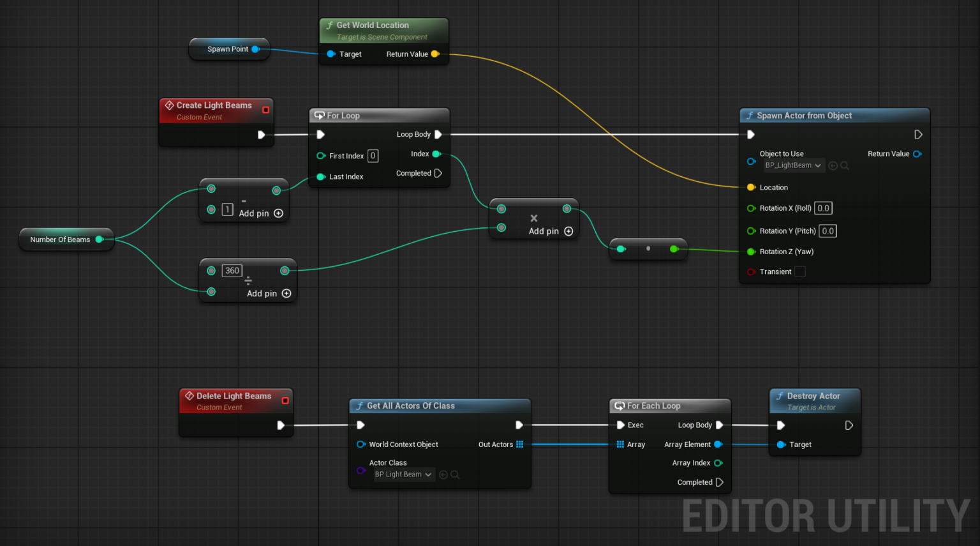Click the Add pin plus icon on the multiply node
Screen dimensions: 980x546
coord(568,231)
